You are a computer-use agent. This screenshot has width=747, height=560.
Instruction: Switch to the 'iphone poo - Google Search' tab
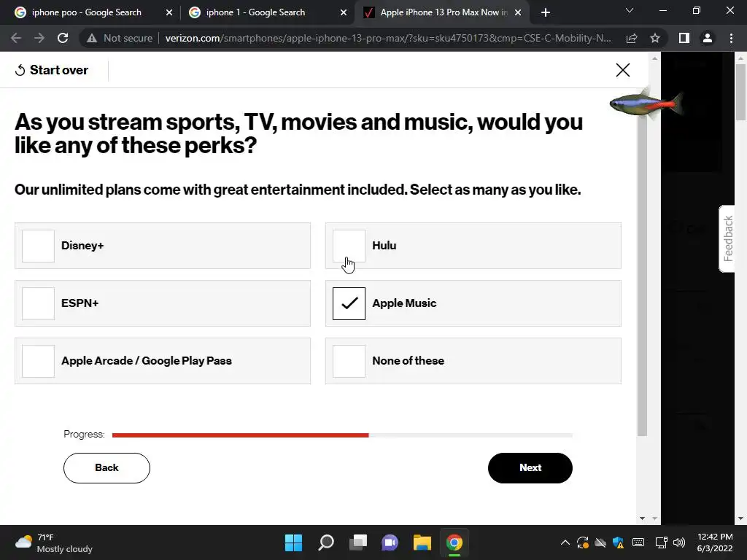87,12
